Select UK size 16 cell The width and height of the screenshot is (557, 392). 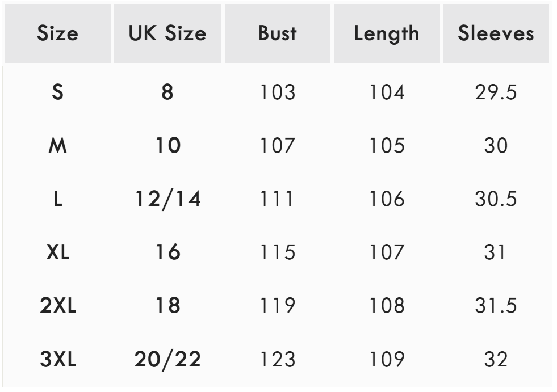(x=167, y=252)
